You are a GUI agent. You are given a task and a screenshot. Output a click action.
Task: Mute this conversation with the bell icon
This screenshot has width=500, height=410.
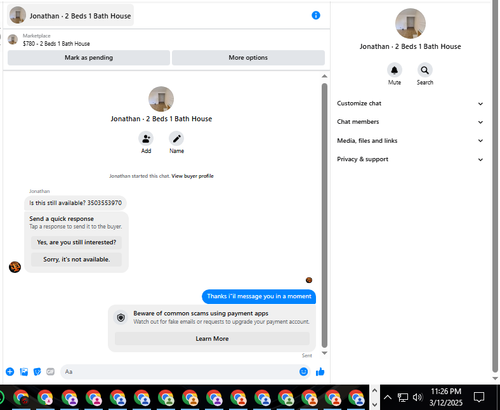[x=394, y=70]
